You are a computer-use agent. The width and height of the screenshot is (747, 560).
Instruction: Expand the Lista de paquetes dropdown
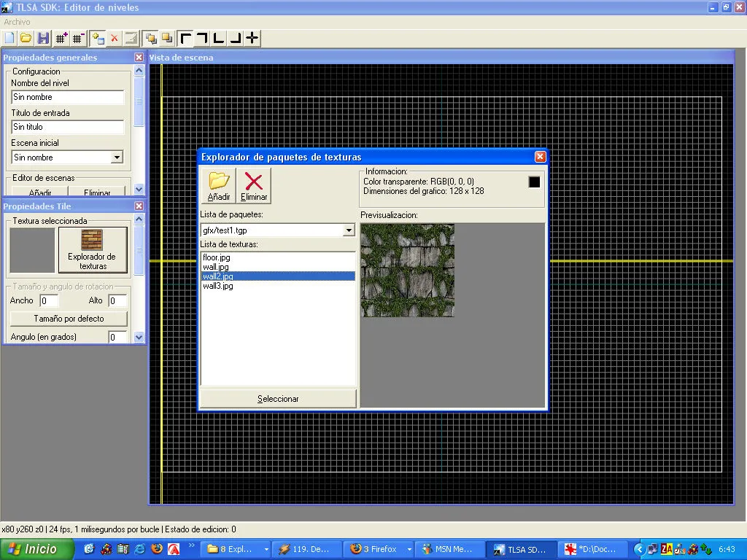[349, 230]
